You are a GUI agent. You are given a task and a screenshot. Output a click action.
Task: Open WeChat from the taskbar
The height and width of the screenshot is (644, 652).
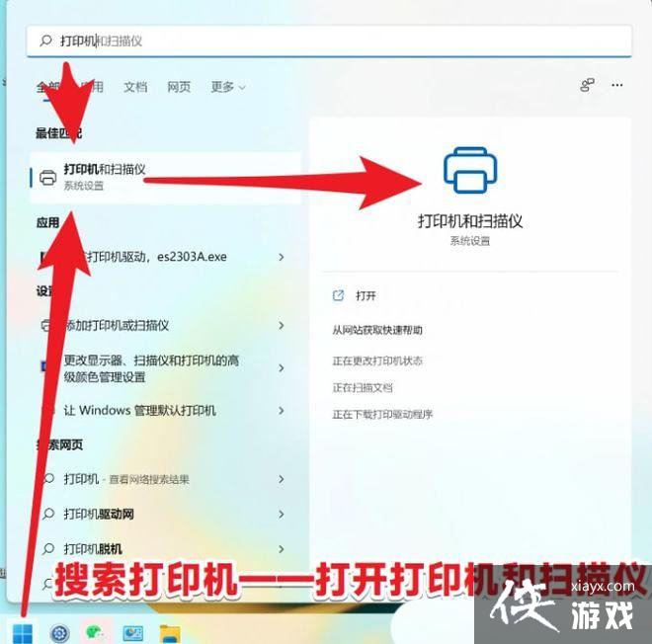(x=96, y=633)
